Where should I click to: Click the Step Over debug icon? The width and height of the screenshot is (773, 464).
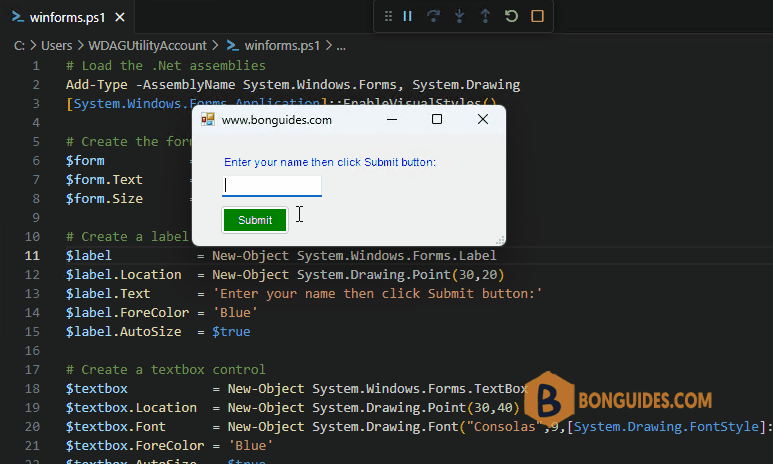(433, 16)
